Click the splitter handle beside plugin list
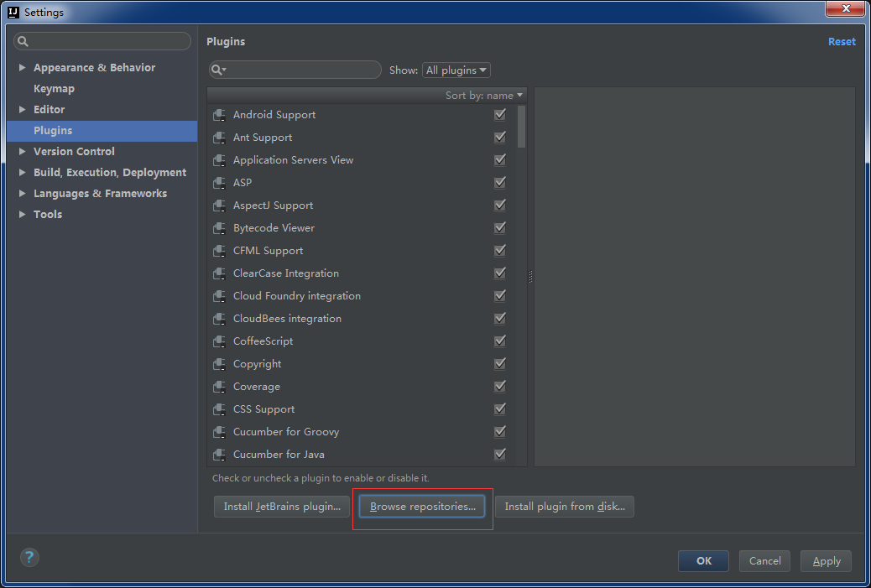 pyautogui.click(x=530, y=277)
